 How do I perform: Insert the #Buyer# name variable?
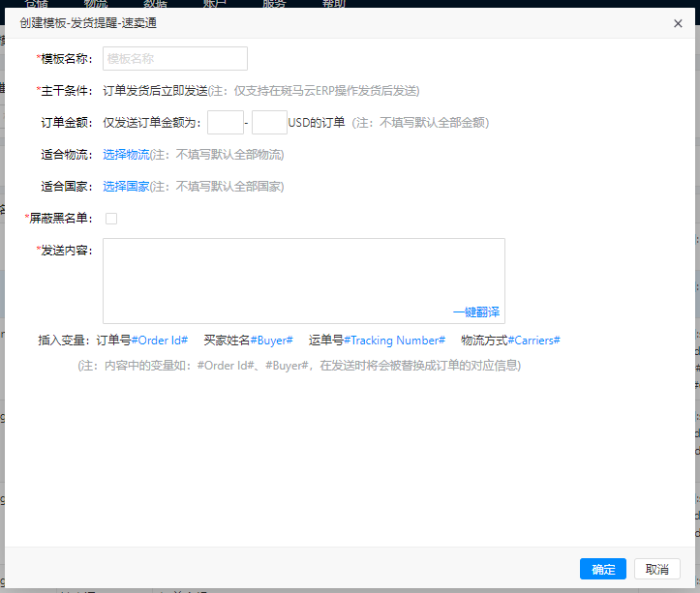(x=271, y=341)
